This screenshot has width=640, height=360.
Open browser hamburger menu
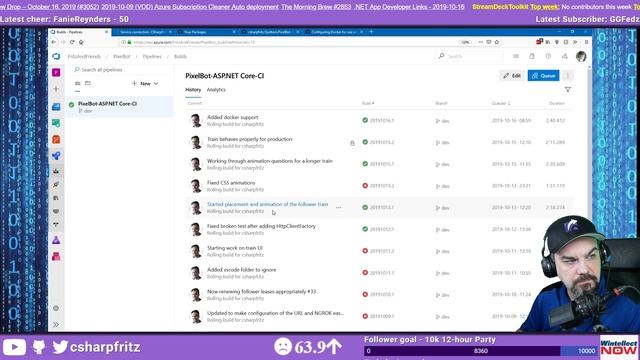click(x=587, y=42)
